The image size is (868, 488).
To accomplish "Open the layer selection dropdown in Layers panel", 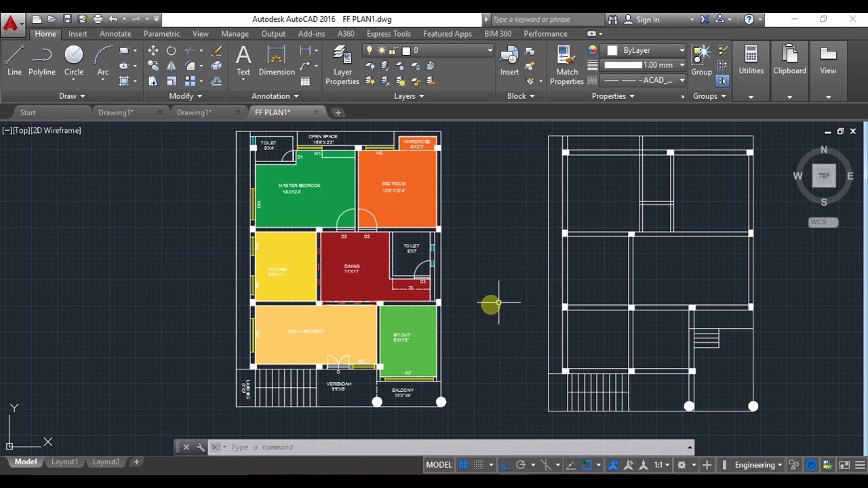I will coord(490,50).
